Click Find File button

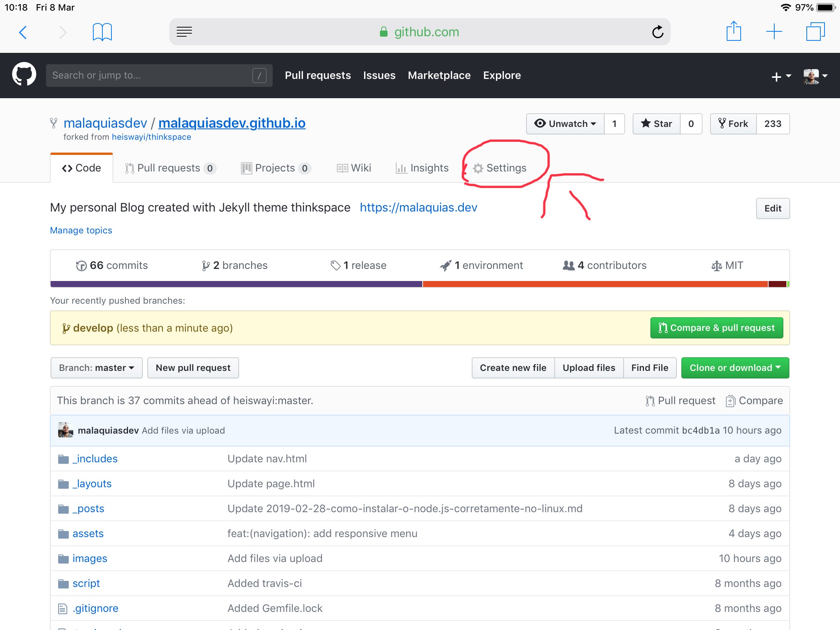[650, 367]
